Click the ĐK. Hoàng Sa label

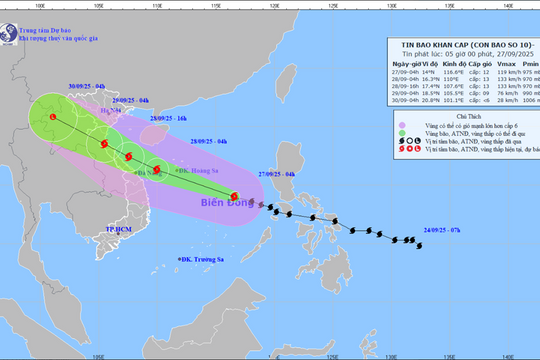[198, 171]
